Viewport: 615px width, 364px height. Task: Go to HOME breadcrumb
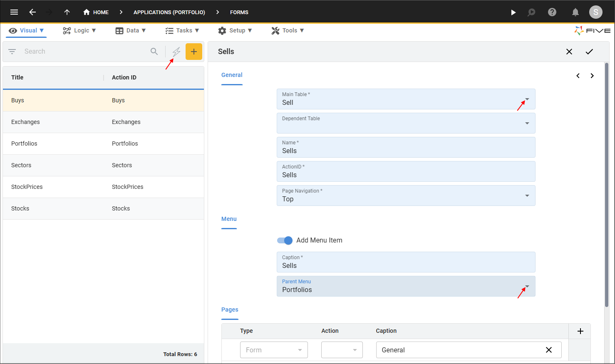click(x=96, y=12)
